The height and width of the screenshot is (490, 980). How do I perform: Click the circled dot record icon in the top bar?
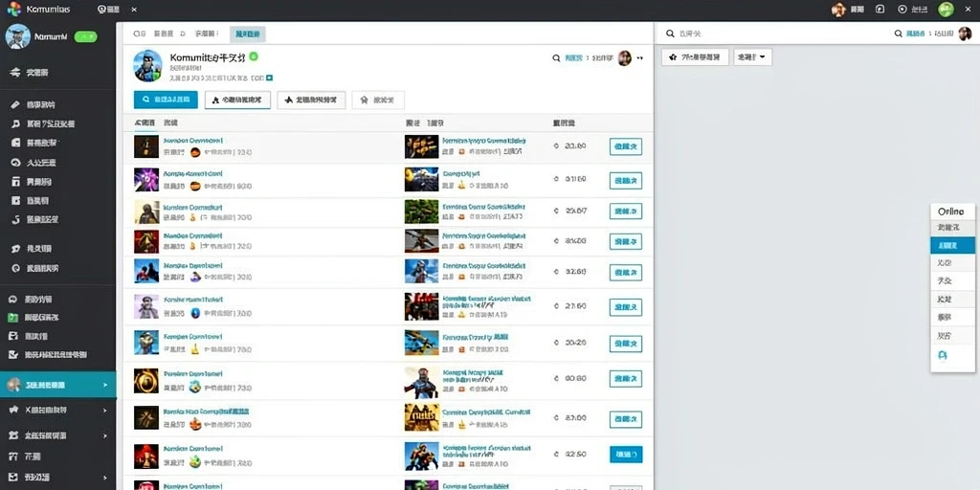(x=902, y=9)
